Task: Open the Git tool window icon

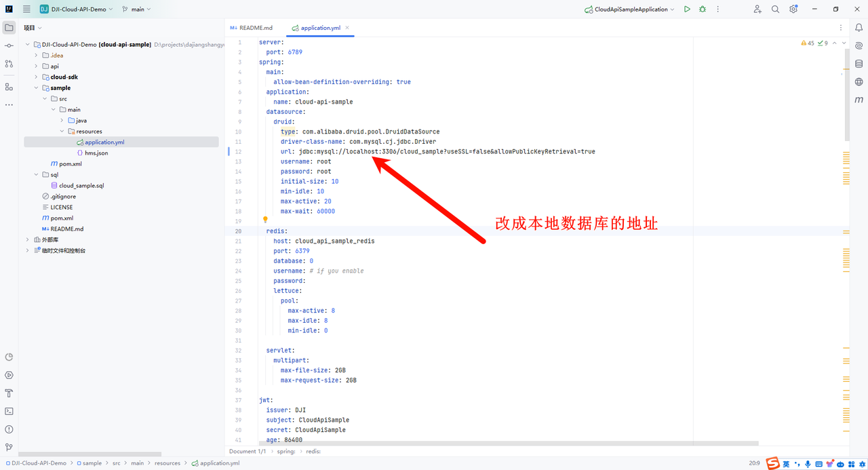Action: 9,447
